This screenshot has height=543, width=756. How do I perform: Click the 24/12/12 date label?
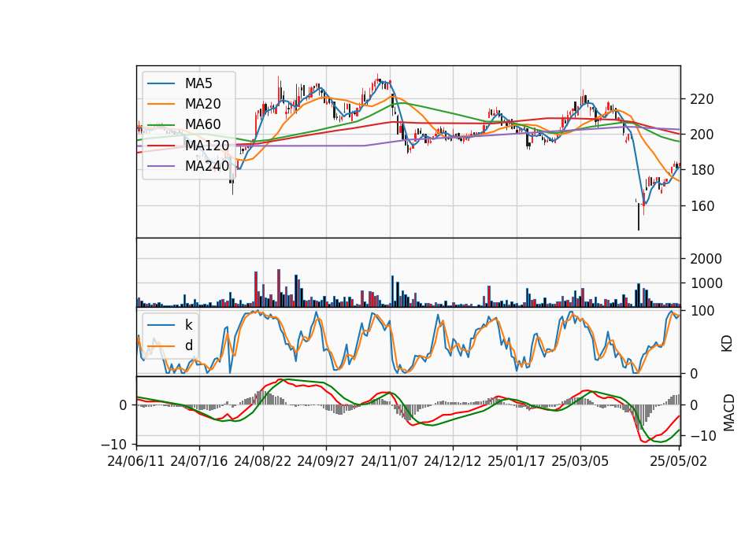click(452, 461)
